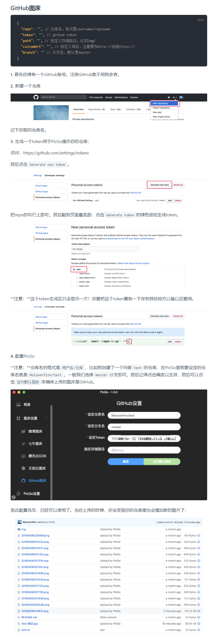Open 相册 album in PicGo sidebar
This screenshot has height=644, width=213.
(x=24, y=405)
